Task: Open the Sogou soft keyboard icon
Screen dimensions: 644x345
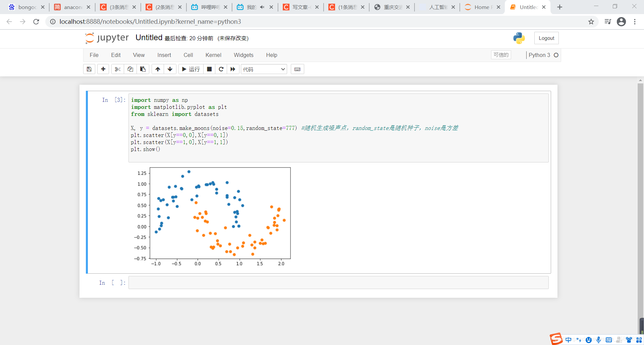Action: (609, 340)
